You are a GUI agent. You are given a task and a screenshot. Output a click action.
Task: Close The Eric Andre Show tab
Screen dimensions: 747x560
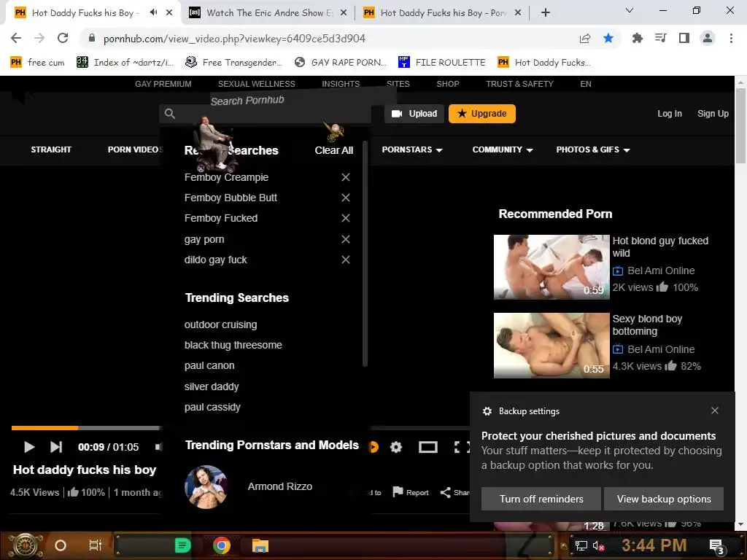[344, 13]
